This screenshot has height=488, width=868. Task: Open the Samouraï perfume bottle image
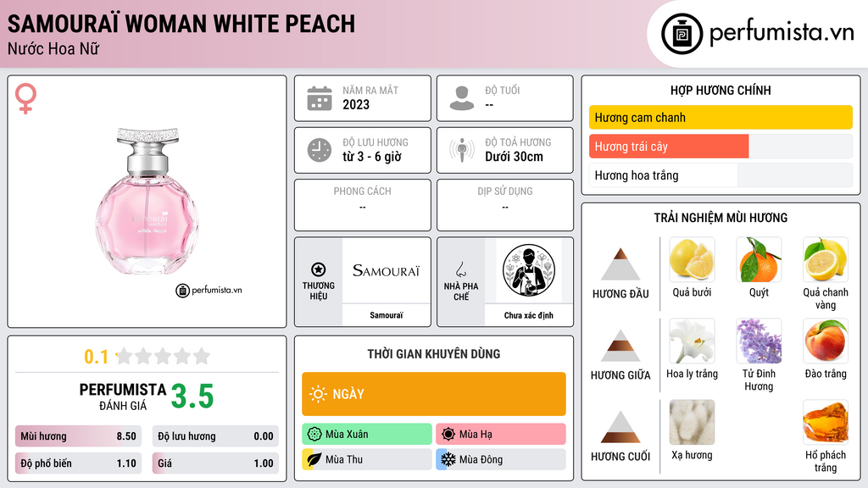(147, 201)
